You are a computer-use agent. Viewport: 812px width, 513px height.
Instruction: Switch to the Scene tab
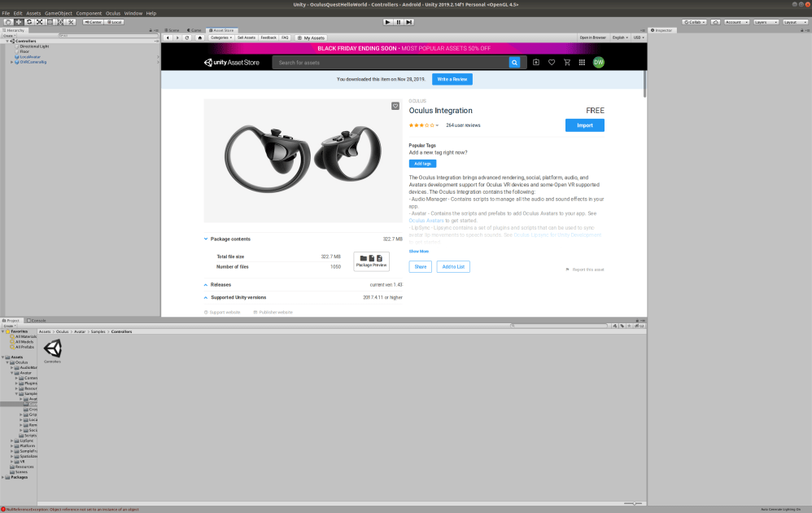[172, 29]
